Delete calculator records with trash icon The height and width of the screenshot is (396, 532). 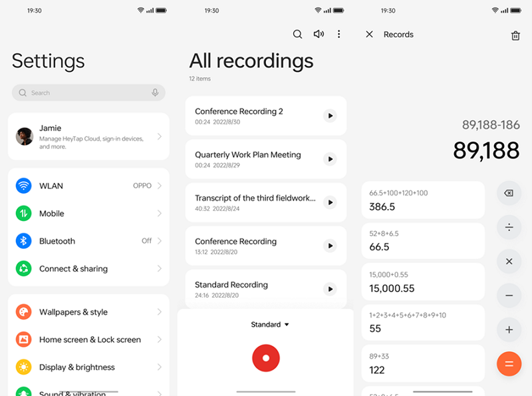(515, 36)
